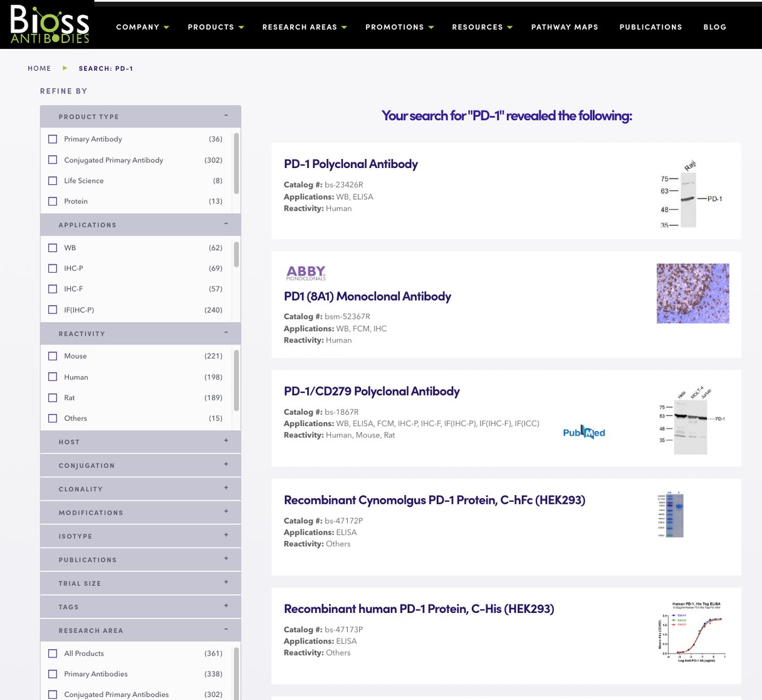Expand the Isotype filter section
The image size is (762, 700).
pos(140,536)
